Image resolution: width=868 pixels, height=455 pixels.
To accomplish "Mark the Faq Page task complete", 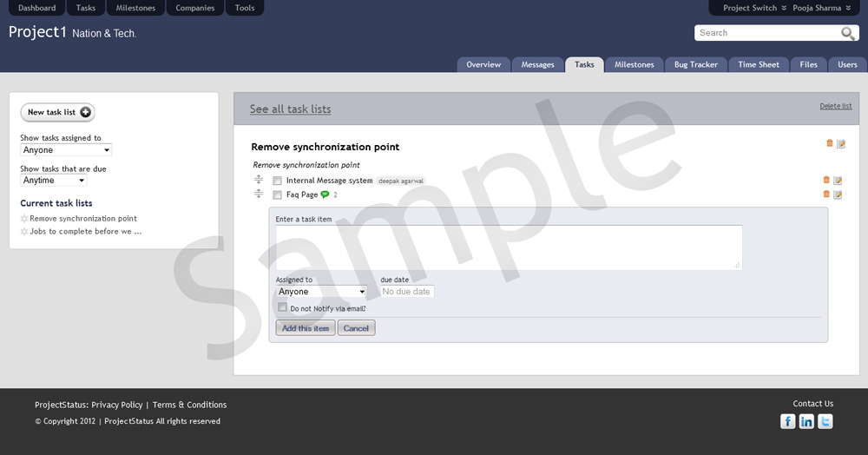I will pos(277,195).
